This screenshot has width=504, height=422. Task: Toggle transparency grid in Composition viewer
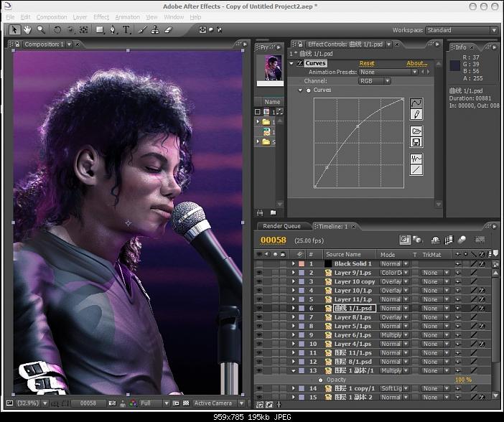[186, 403]
